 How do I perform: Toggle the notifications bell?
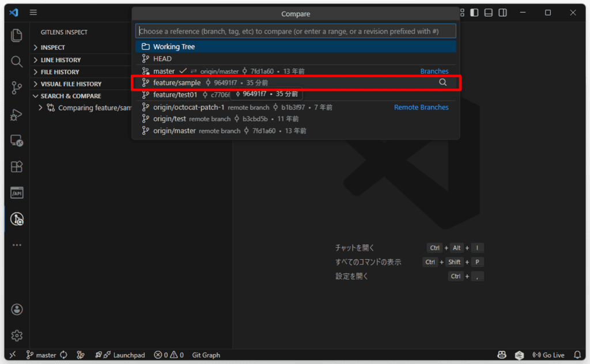(577, 355)
